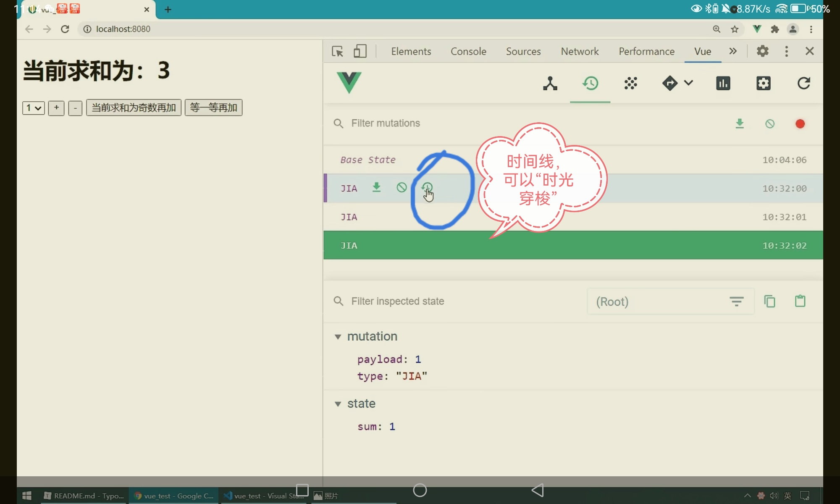Toggle inspect element picker
Viewport: 840px width, 504px height.
(337, 51)
